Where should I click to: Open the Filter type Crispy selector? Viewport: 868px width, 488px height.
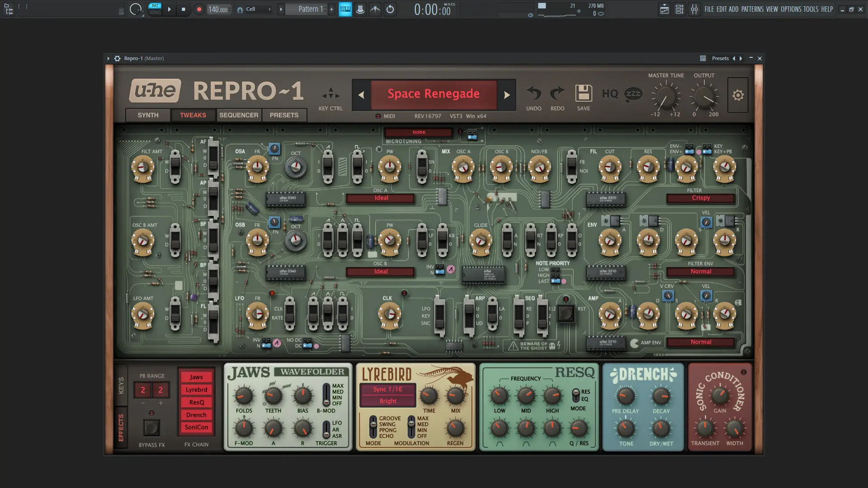coord(700,198)
